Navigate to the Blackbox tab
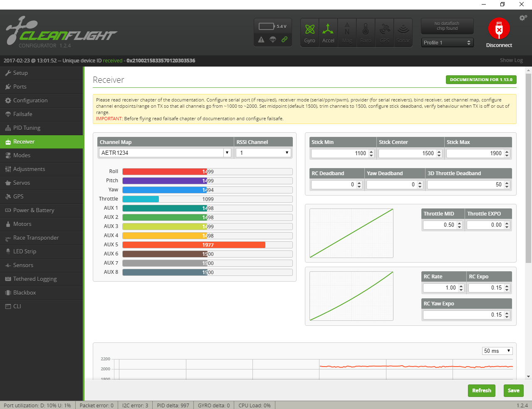The width and height of the screenshot is (532, 409). [x=42, y=292]
